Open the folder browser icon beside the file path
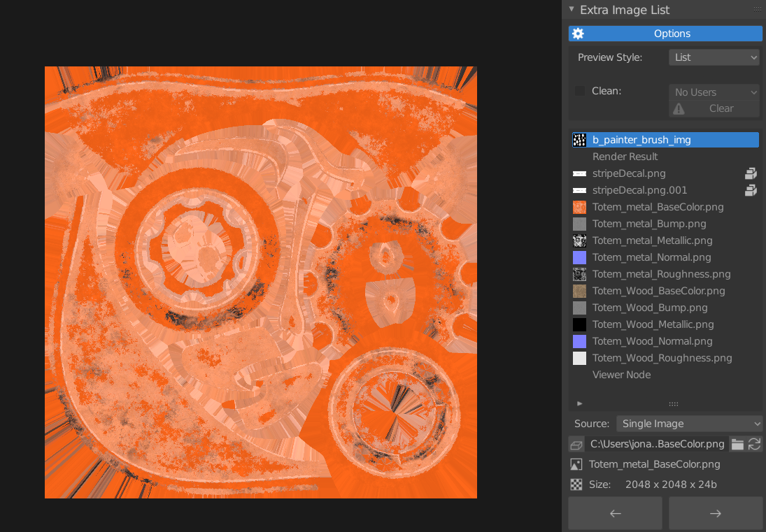This screenshot has height=532, width=766. coord(738,444)
